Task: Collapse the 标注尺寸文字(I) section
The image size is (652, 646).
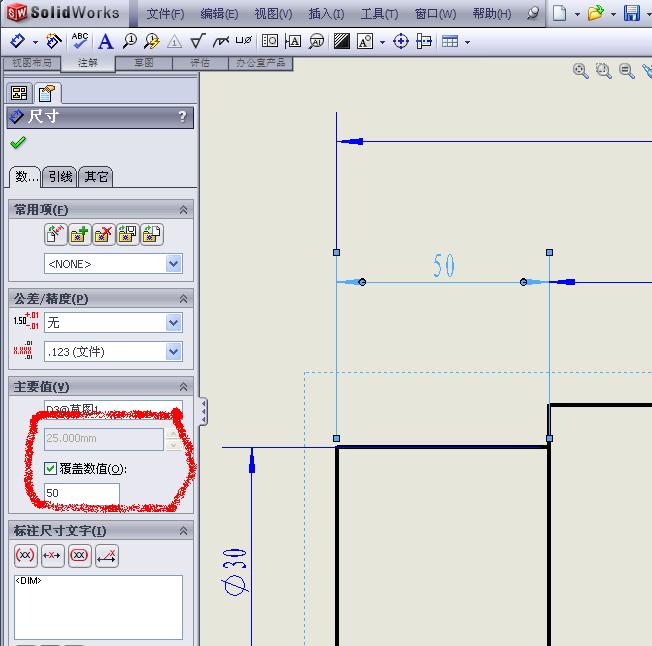Action: 183,531
